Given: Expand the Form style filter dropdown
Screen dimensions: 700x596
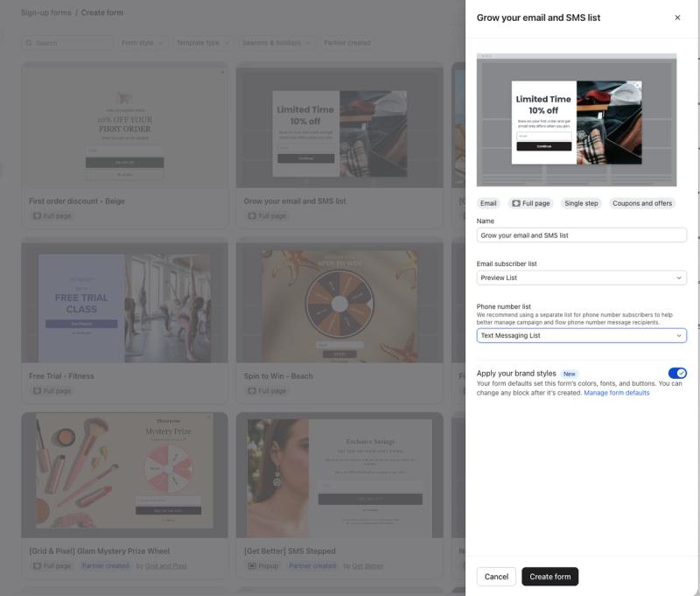Looking at the screenshot, I should click(x=143, y=43).
